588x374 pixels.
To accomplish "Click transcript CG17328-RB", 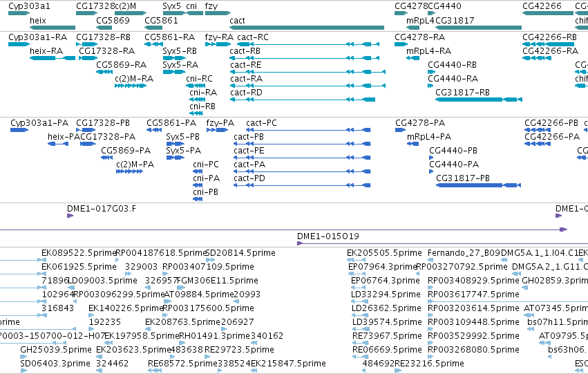I will click(x=104, y=37).
